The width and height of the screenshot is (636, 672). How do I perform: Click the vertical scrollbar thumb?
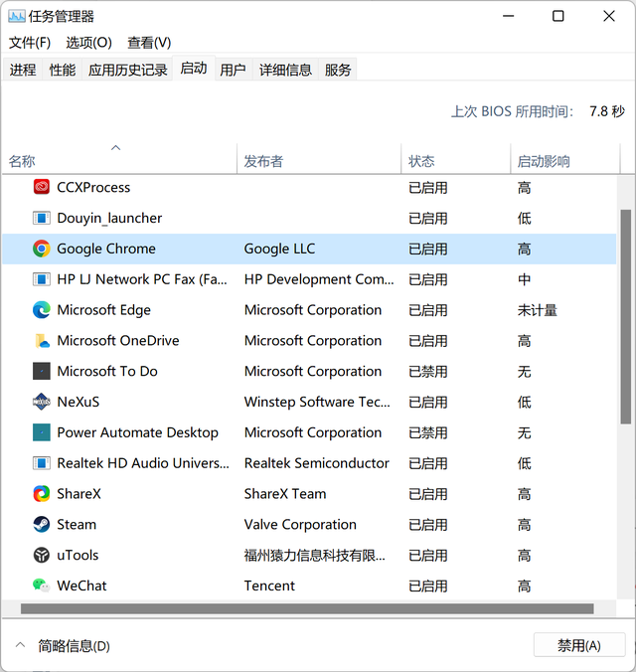pyautogui.click(x=626, y=317)
